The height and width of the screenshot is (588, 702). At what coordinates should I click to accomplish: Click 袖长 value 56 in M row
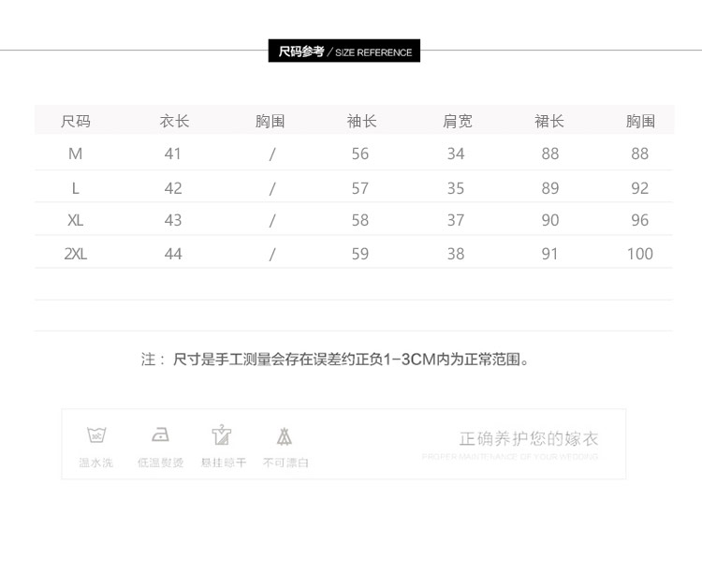click(360, 154)
